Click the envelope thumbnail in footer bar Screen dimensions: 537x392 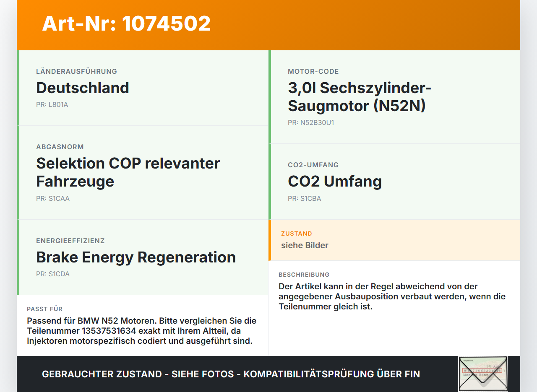483,374
